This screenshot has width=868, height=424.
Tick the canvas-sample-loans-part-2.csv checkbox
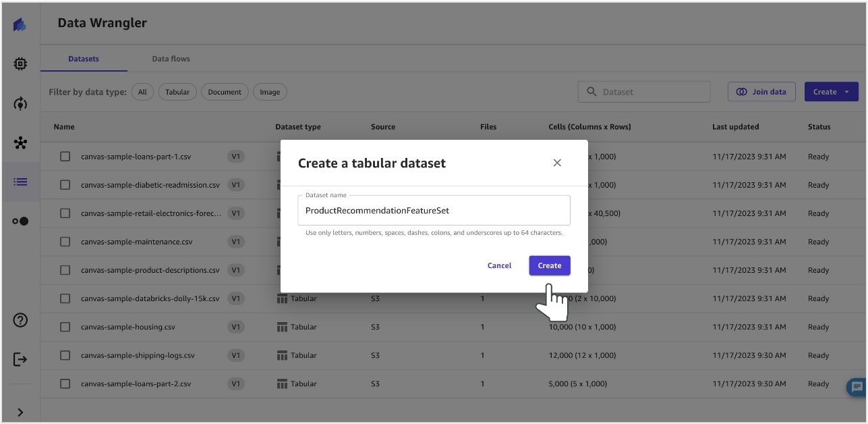pos(65,383)
